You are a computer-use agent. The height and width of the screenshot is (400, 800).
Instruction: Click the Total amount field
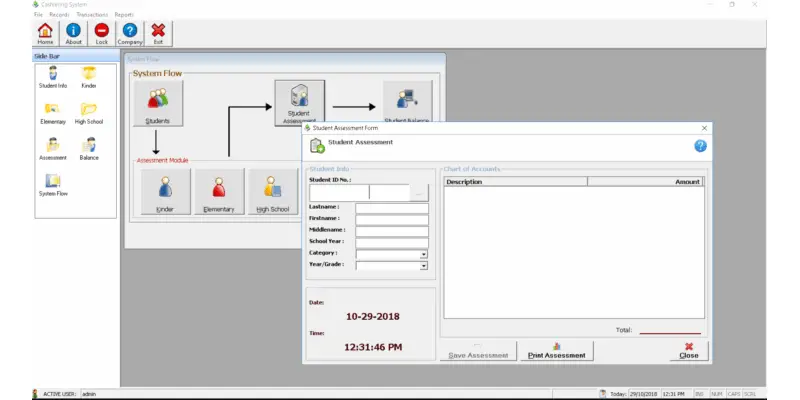tap(670, 330)
